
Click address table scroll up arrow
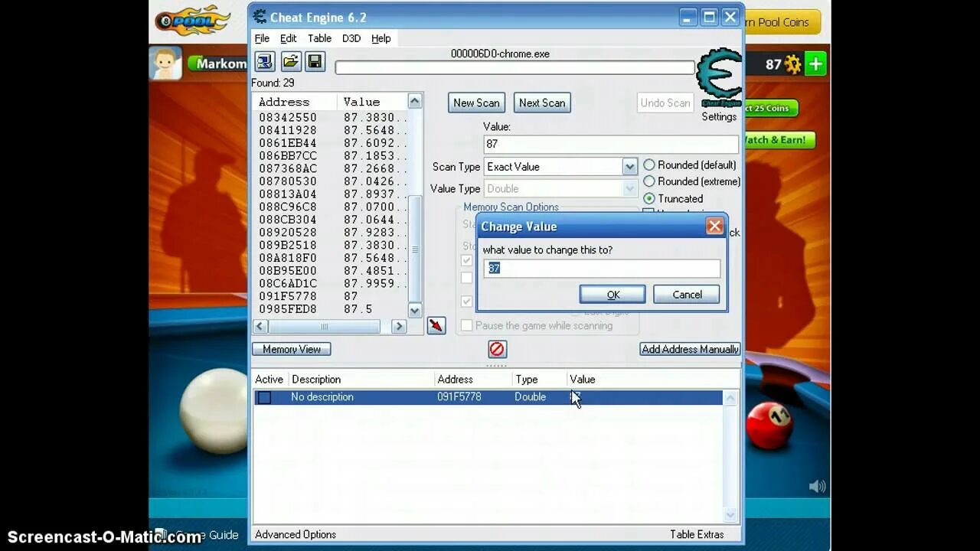pos(730,398)
